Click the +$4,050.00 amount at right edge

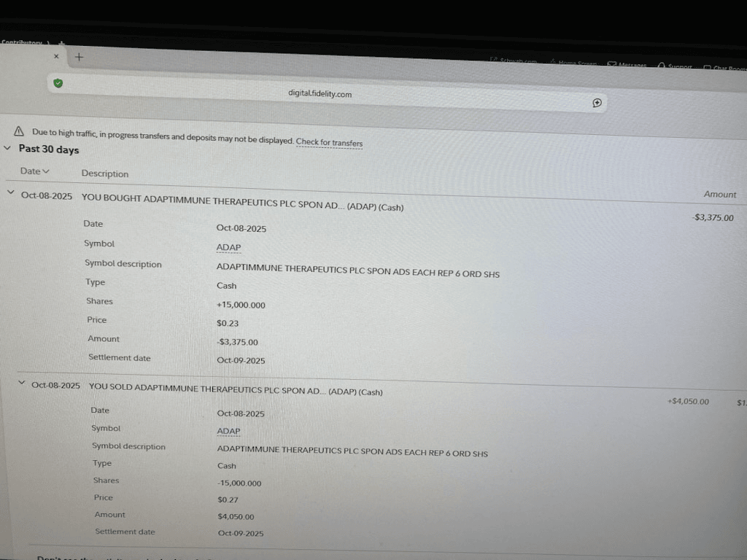[688, 402]
